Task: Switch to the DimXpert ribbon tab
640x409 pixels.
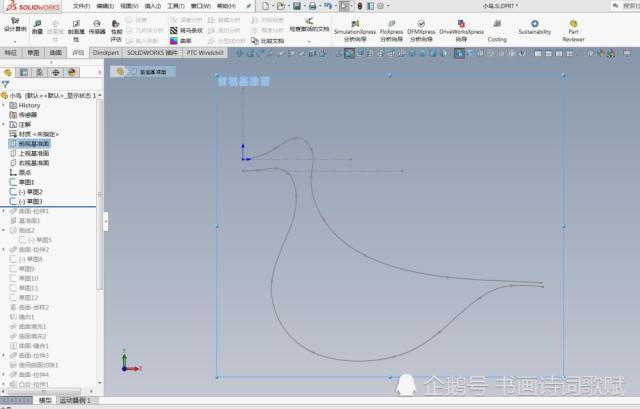Action: (106, 53)
